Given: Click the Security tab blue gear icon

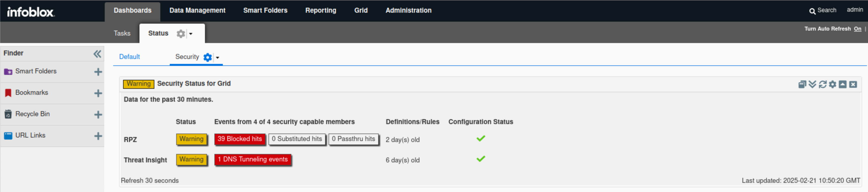Looking at the screenshot, I should pos(207,57).
